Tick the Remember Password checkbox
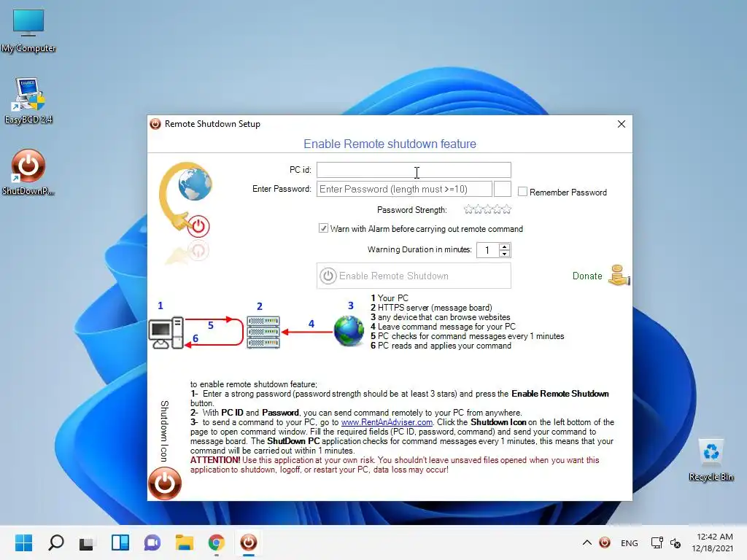This screenshot has width=747, height=560. (522, 192)
